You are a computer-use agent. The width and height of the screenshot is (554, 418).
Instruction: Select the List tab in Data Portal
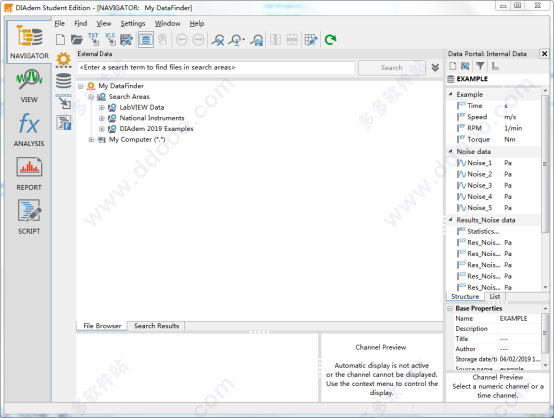pos(495,296)
